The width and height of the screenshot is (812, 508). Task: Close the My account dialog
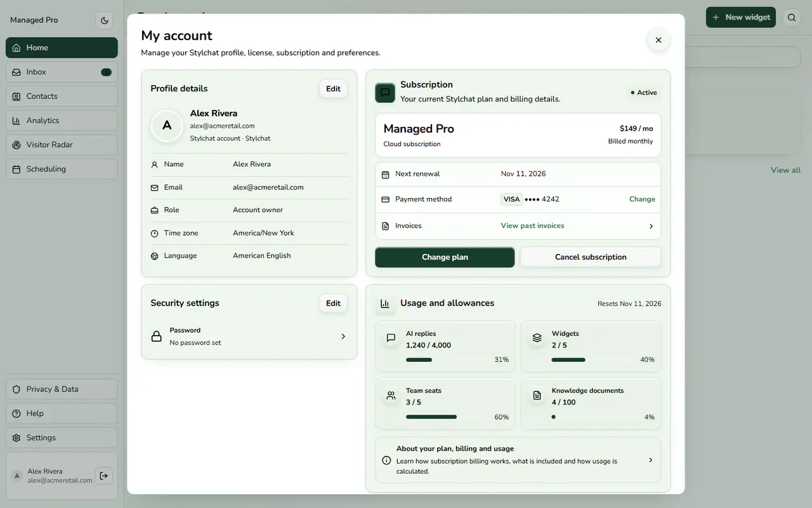658,40
